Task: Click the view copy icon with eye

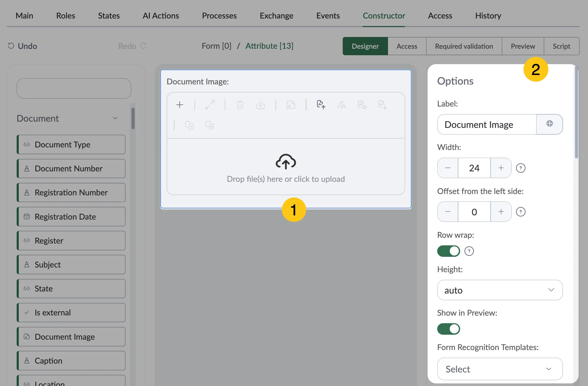Action: click(x=210, y=125)
